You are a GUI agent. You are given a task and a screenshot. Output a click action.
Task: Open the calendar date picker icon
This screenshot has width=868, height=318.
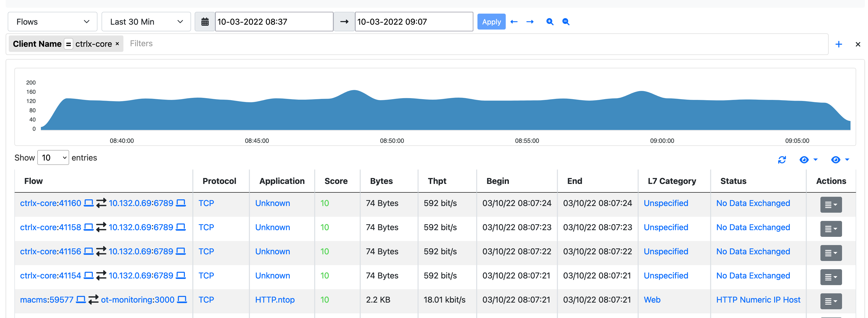205,22
